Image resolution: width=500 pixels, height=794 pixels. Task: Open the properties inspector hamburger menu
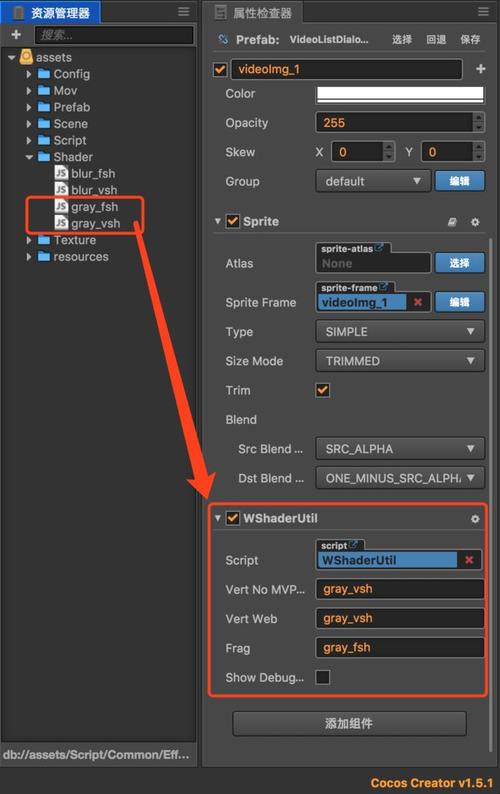(x=483, y=12)
